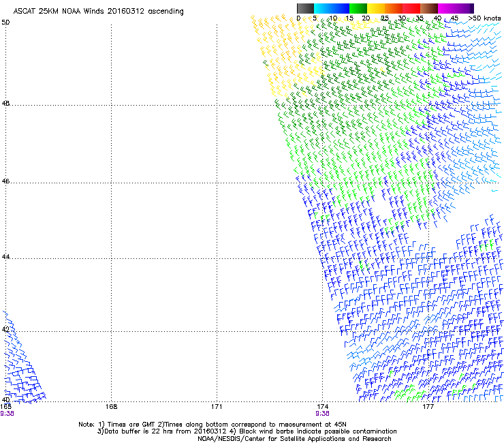Click the '>50 knots' legend label

(x=484, y=18)
